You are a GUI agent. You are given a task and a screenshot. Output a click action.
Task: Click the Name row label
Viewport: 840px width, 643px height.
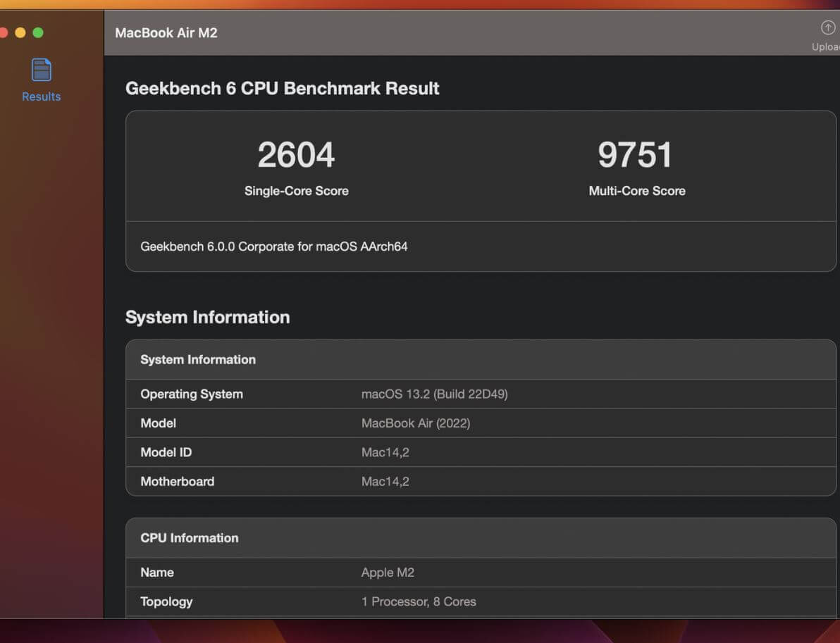pos(157,573)
